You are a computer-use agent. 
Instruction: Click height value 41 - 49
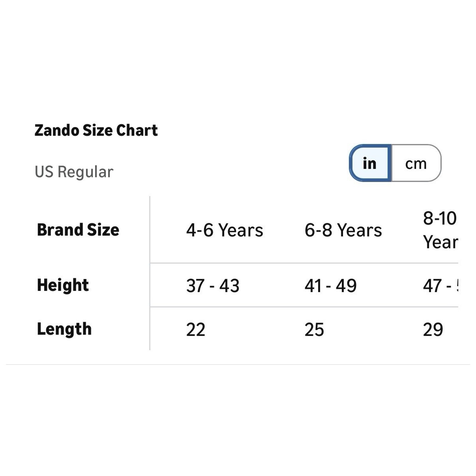(x=331, y=286)
